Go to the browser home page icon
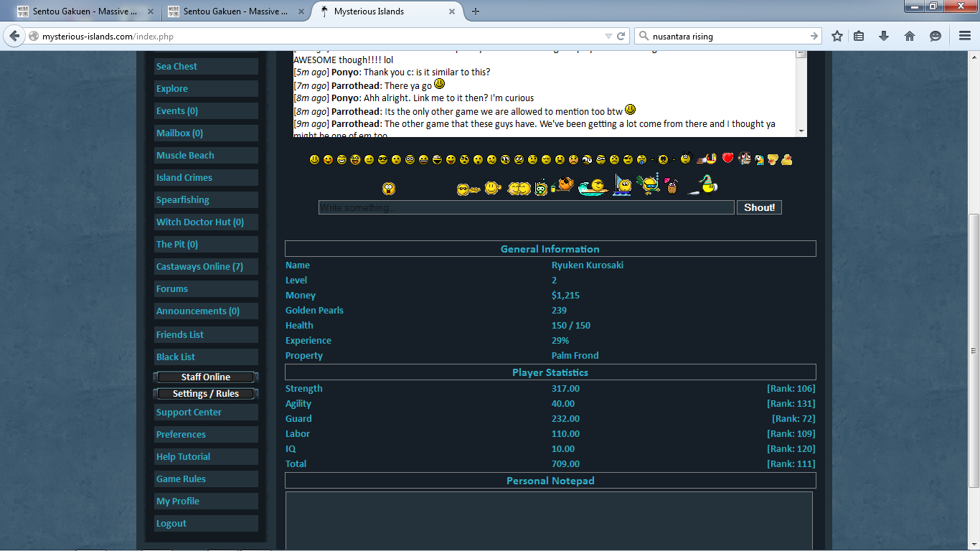Image resolution: width=980 pixels, height=551 pixels. pyautogui.click(x=910, y=36)
